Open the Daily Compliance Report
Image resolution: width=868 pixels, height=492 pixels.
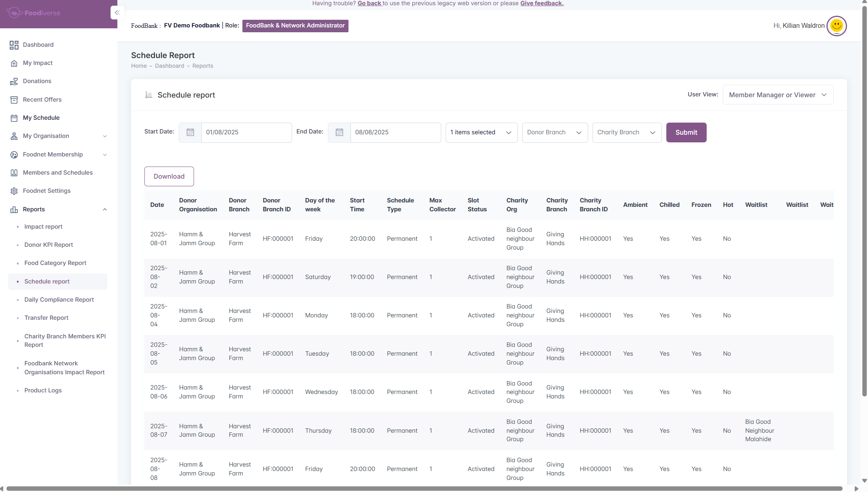[59, 300]
